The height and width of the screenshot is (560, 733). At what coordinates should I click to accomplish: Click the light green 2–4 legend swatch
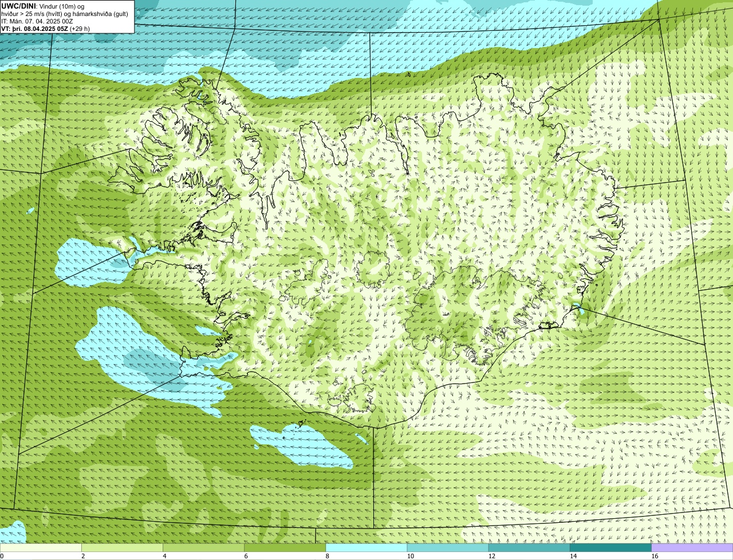[x=122, y=548]
